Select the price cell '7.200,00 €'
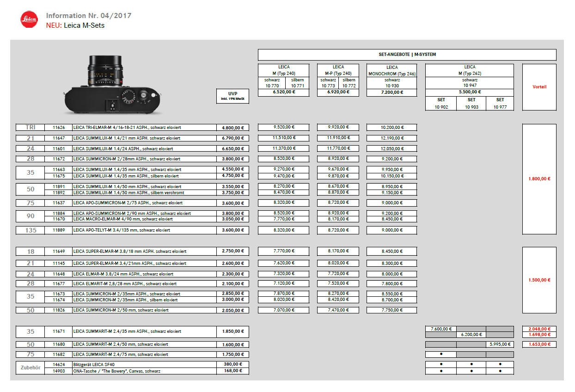Screen dimensions: 575x392 392,92
